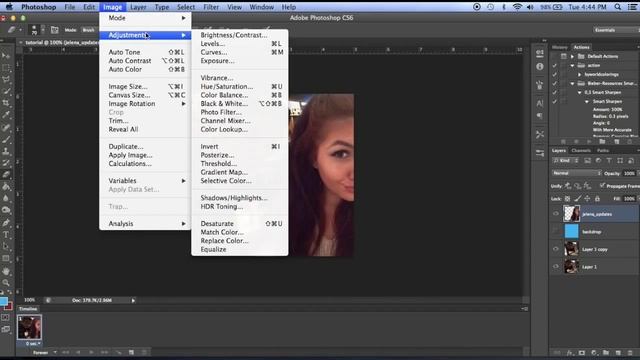Collapse the Bieber-Resources set
640x360 pixels.
click(572, 83)
